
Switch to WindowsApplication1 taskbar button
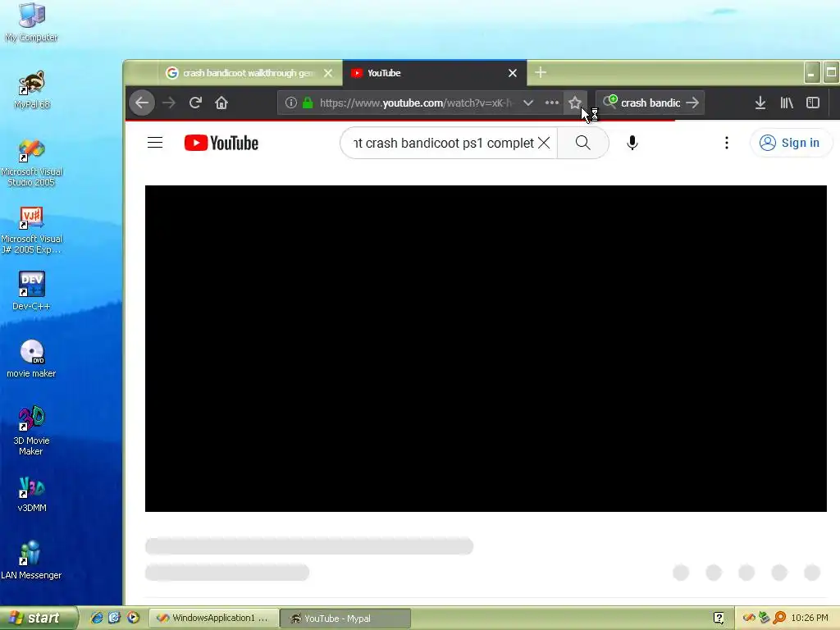(x=214, y=619)
